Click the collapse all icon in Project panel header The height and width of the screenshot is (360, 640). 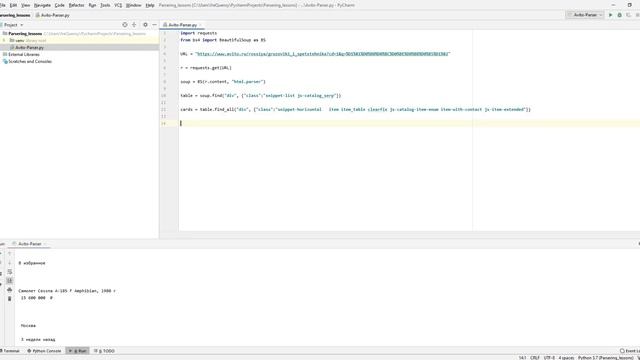(134, 25)
